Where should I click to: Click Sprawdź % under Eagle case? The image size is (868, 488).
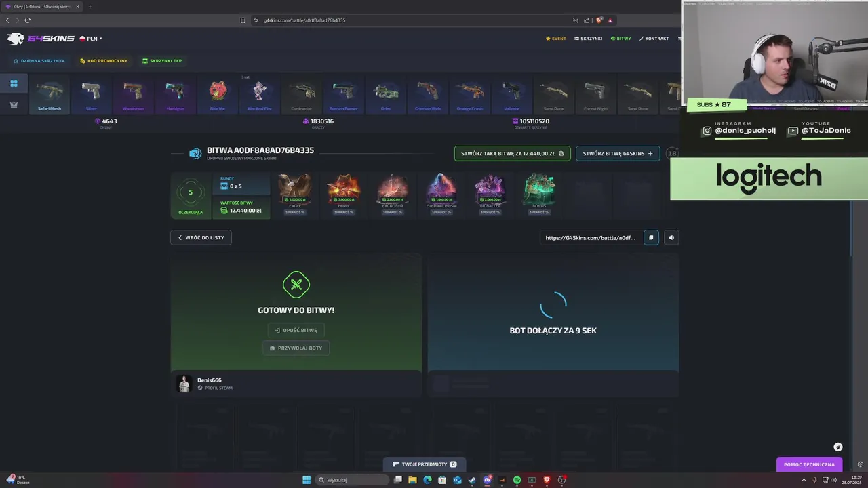(x=295, y=213)
